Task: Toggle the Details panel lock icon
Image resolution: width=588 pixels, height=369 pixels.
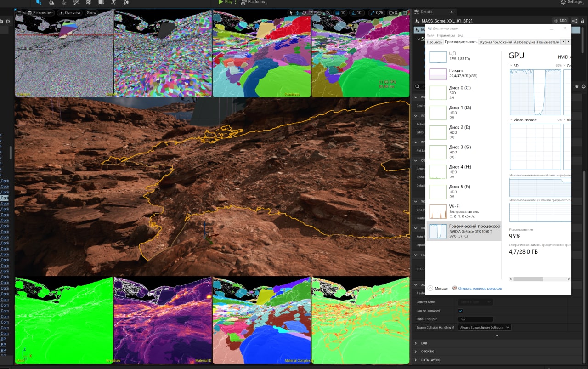Action: point(582,21)
